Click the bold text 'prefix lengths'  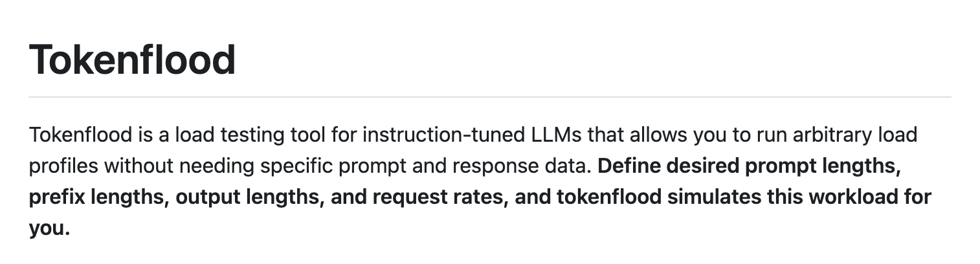[97, 197]
